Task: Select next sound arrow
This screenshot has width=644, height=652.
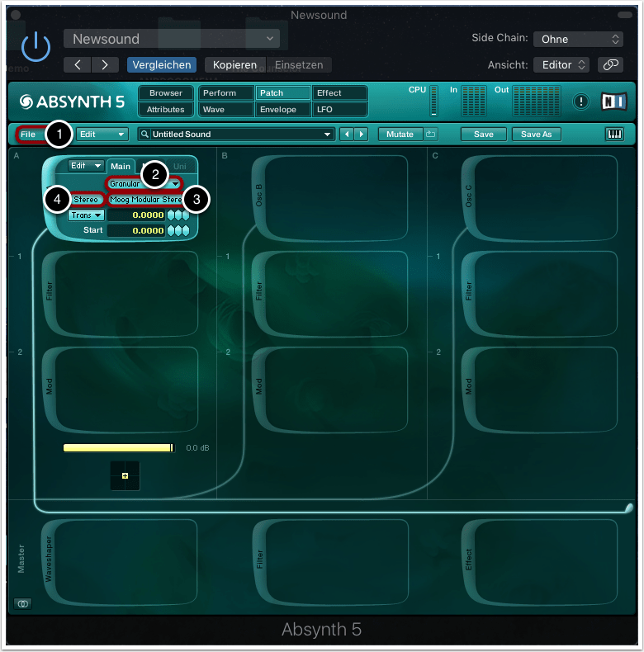Action: click(x=361, y=135)
